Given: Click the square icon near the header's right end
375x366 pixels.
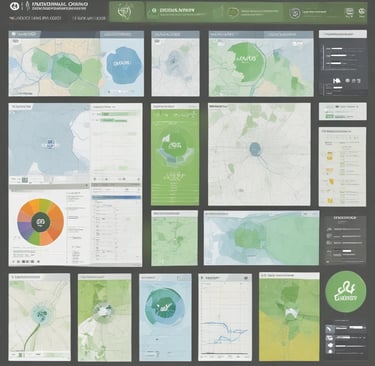Looking at the screenshot, I should pos(348,13).
